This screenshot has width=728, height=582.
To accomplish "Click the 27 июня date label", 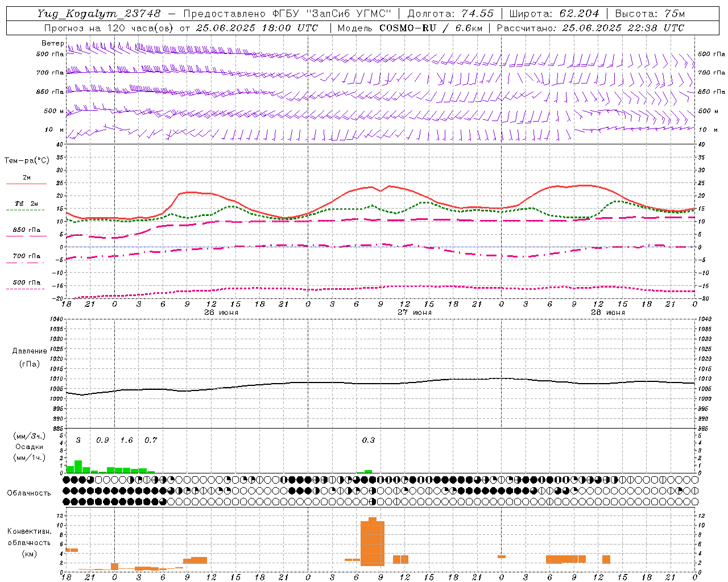I will [415, 313].
